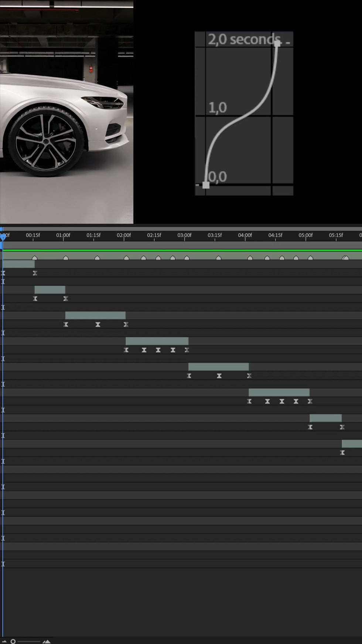Select the seventh layer bar starting at 05:00f

[326, 418]
